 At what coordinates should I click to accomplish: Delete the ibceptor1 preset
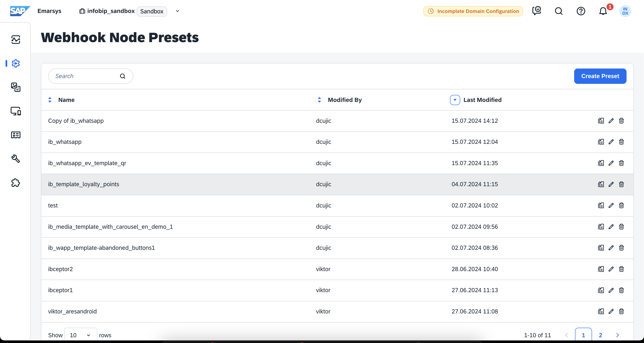tap(621, 290)
